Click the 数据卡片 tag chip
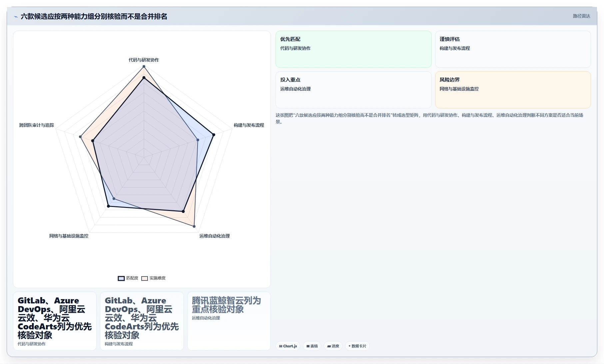 (357, 346)
